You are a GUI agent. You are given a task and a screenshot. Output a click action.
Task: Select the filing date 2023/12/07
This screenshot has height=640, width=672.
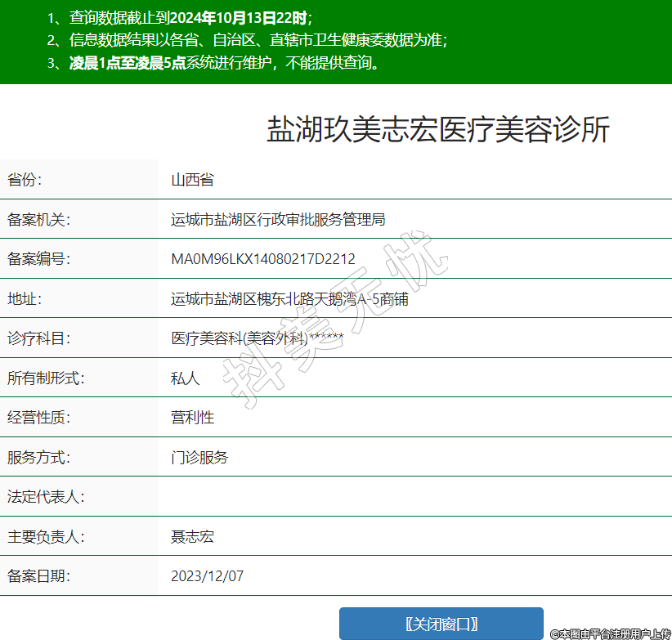207,576
